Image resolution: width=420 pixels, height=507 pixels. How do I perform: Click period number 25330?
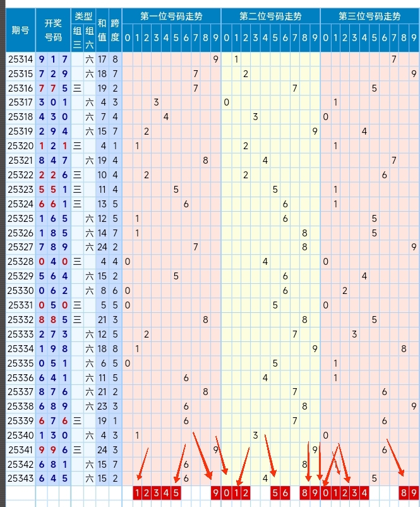coord(21,291)
